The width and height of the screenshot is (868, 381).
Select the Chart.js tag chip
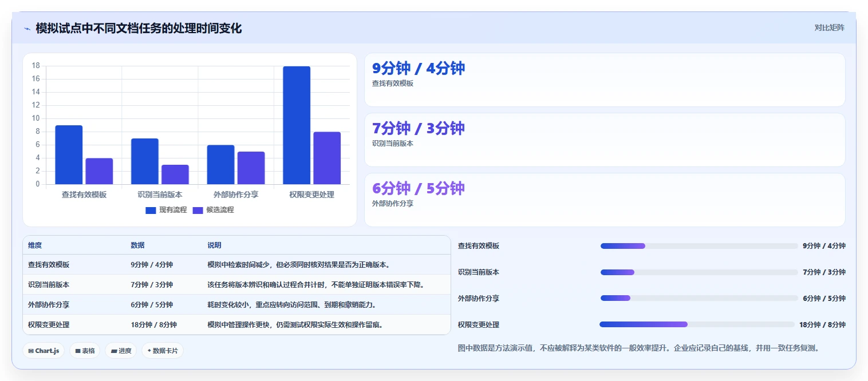pos(44,351)
